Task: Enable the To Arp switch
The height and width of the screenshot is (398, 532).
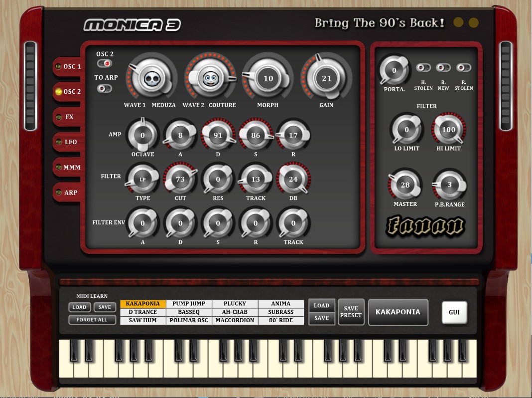Action: point(105,88)
